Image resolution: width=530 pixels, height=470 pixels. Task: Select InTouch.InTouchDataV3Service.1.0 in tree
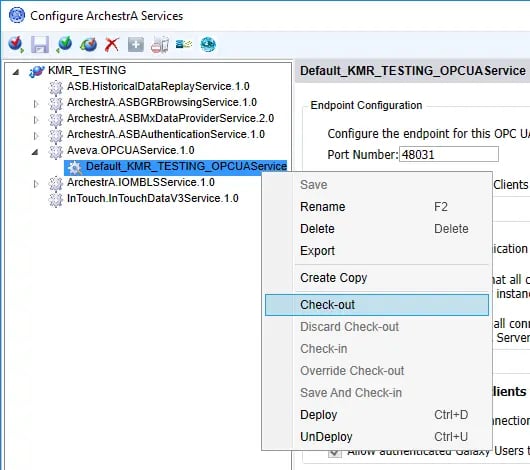[153, 198]
